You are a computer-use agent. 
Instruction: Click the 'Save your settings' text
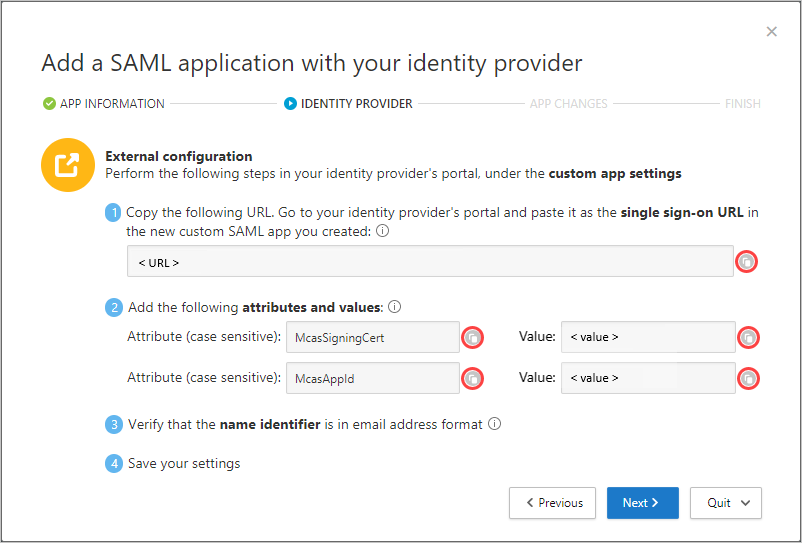pyautogui.click(x=184, y=464)
